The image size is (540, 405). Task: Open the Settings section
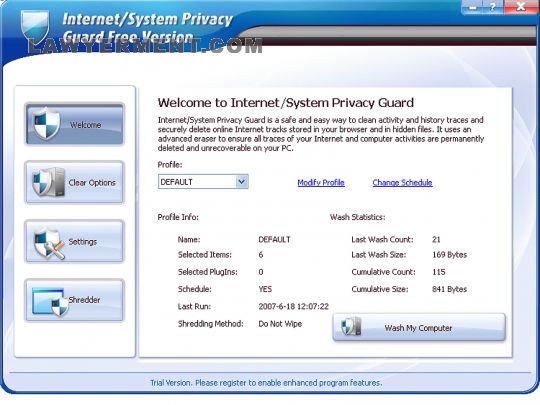tap(74, 241)
